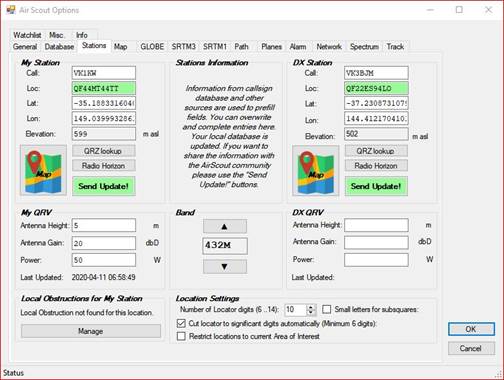Click My Station Call field VK1KW
Screen dimensions: 504x380
pyautogui.click(x=104, y=73)
